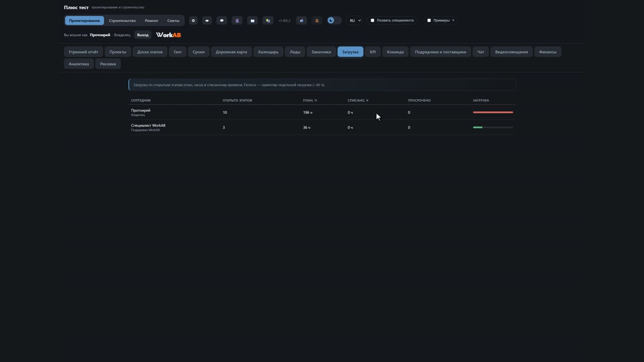The width and height of the screenshot is (644, 362).
Task: Open the 'Сроки' tab
Action: [x=199, y=52]
